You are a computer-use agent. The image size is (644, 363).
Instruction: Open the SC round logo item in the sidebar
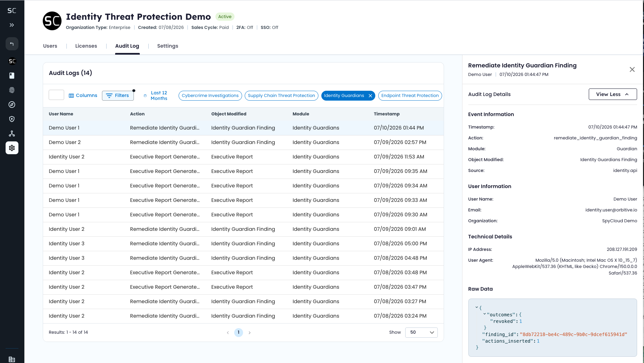click(12, 61)
